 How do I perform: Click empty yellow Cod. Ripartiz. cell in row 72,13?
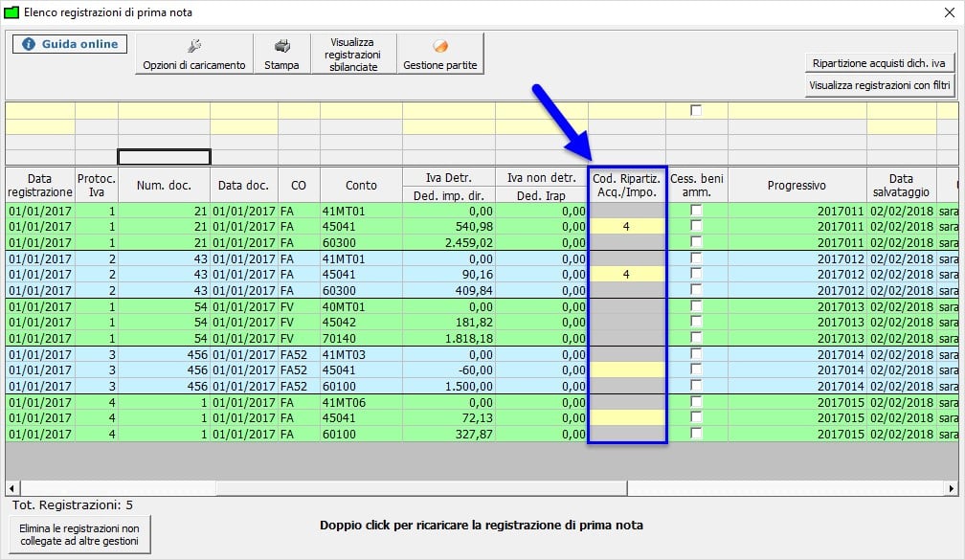pos(626,417)
